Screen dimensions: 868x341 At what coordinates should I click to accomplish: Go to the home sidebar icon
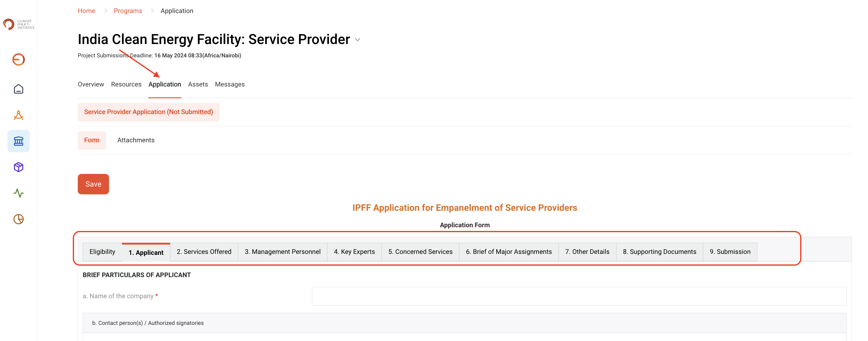coord(19,89)
